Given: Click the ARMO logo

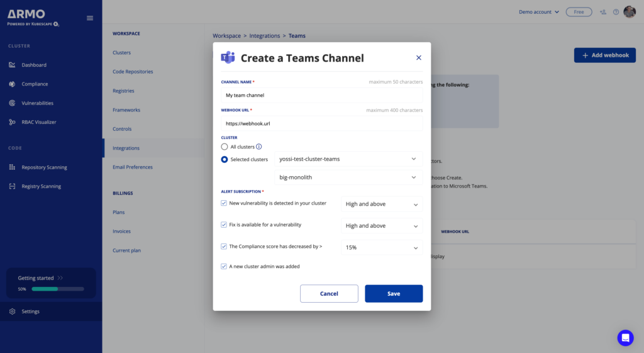Looking at the screenshot, I should click(33, 18).
